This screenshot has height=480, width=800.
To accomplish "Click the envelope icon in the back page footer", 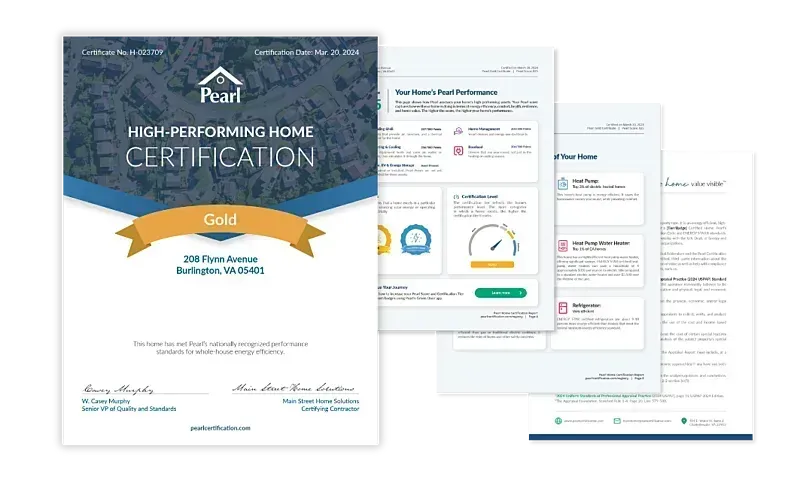I will tap(617, 421).
